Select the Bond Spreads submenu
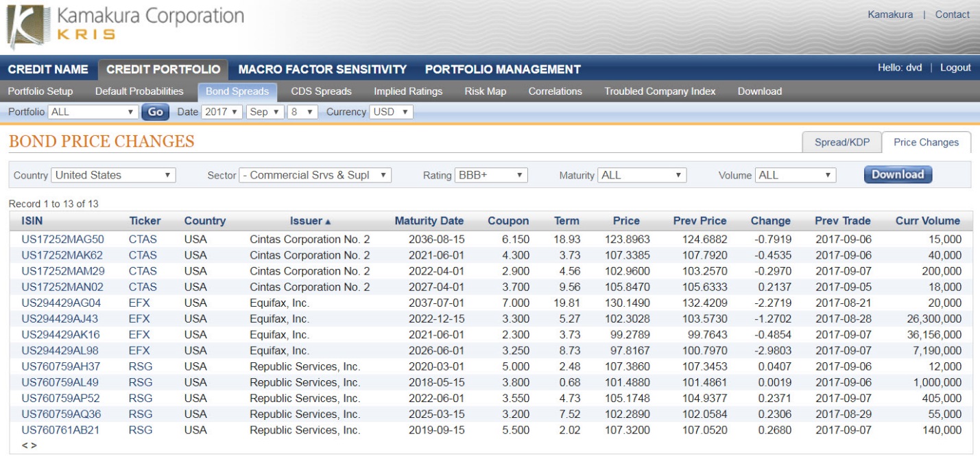The height and width of the screenshot is (457, 980). [237, 91]
